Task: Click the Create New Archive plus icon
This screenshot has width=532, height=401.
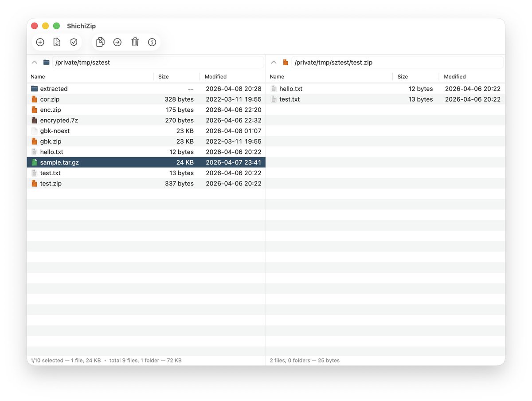Action: click(x=40, y=42)
